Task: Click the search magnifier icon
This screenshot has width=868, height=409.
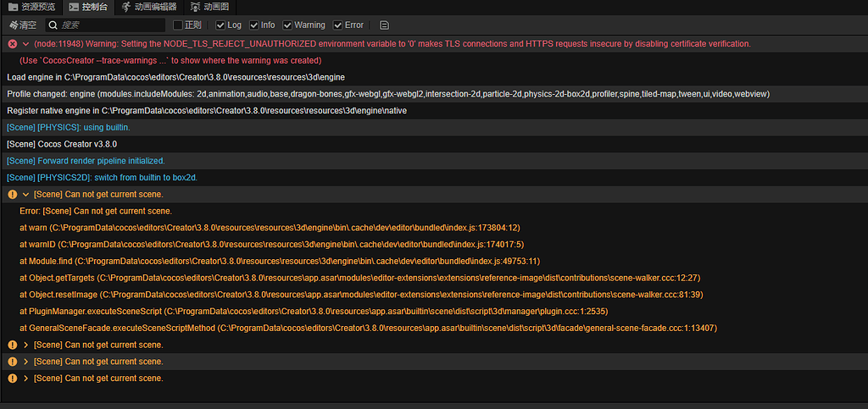Action: [53, 25]
